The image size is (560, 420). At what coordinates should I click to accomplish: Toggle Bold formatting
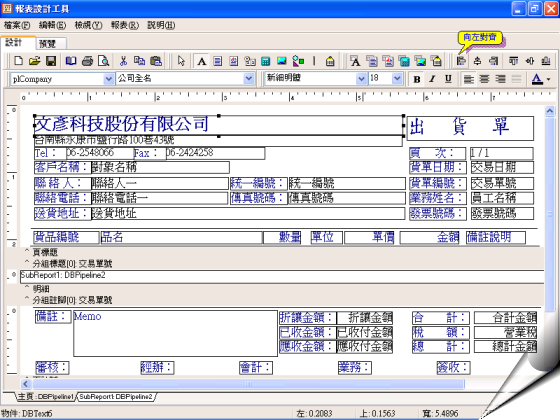(416, 79)
